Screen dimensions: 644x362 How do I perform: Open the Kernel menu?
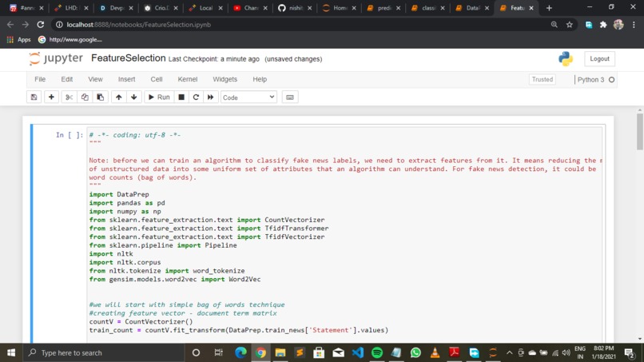tap(188, 79)
